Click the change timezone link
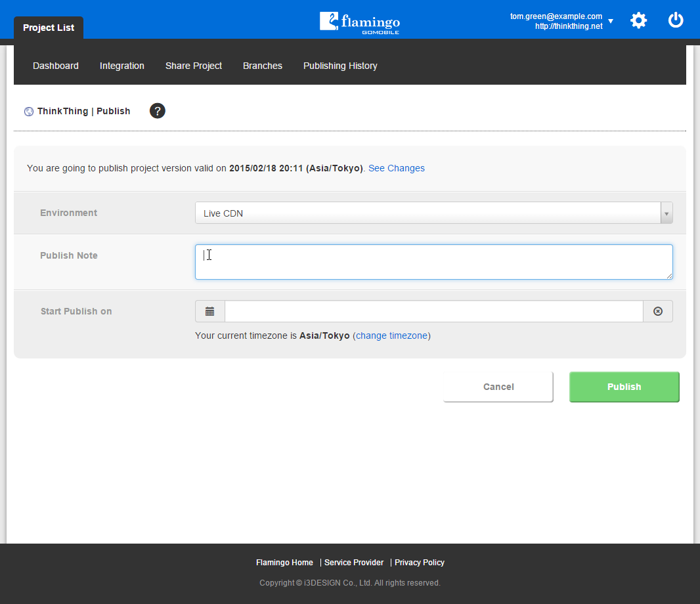The image size is (700, 604). (x=391, y=335)
